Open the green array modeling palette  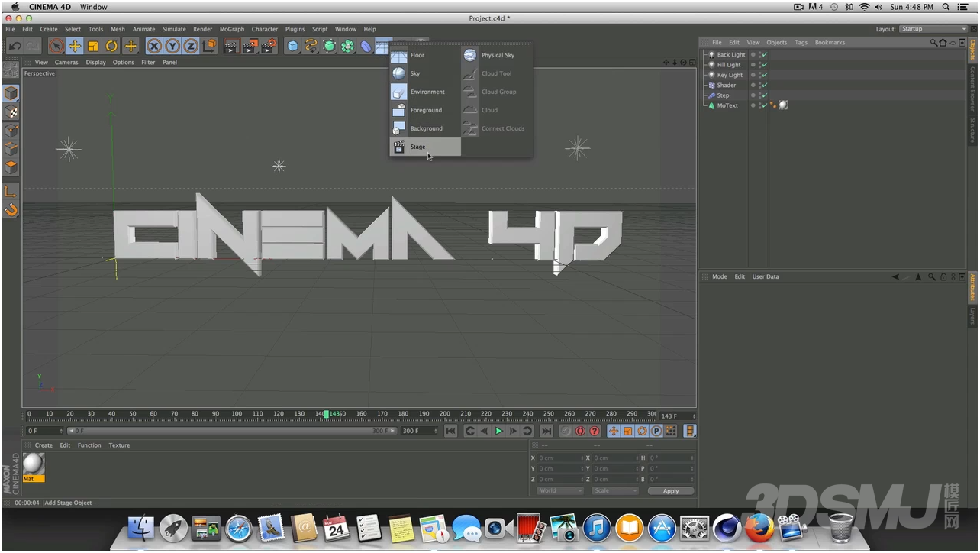click(x=348, y=46)
